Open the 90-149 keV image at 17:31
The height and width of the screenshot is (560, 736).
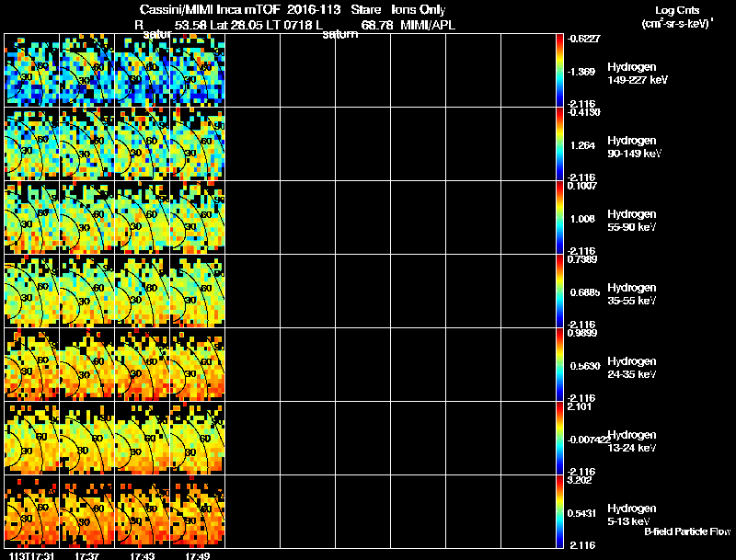(x=32, y=144)
